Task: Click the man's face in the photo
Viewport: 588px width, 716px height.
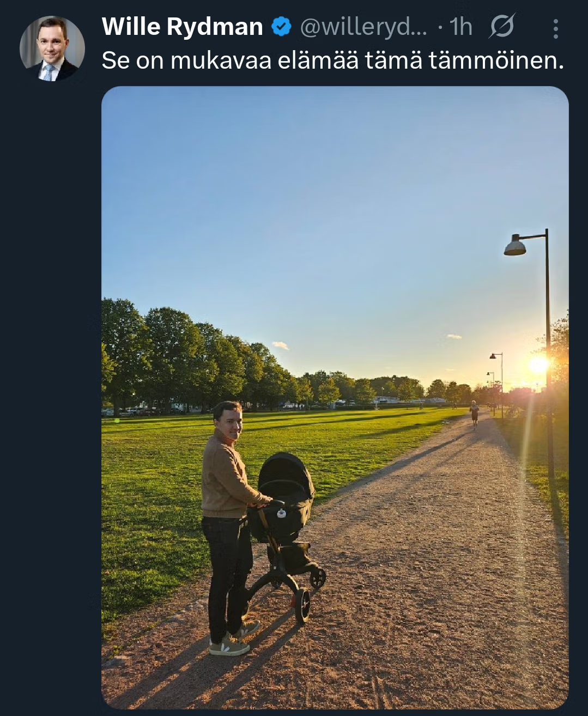Action: [x=229, y=420]
